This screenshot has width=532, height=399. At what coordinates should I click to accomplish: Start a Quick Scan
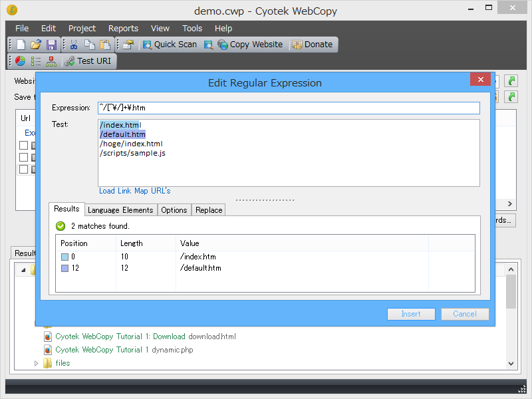(x=170, y=45)
